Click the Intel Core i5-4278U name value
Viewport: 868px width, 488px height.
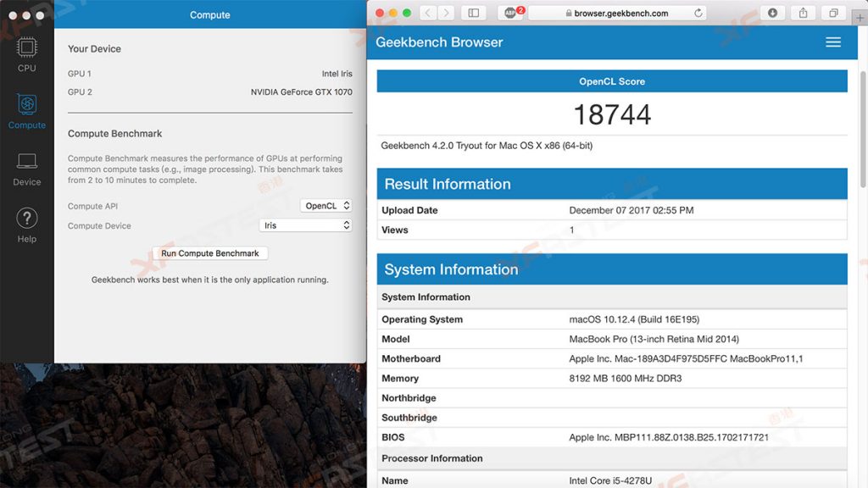coord(610,481)
